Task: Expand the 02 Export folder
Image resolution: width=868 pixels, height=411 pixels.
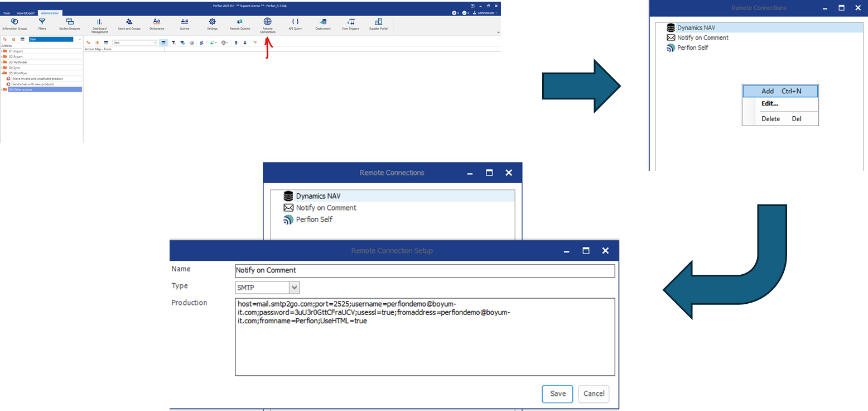Action: pos(3,56)
